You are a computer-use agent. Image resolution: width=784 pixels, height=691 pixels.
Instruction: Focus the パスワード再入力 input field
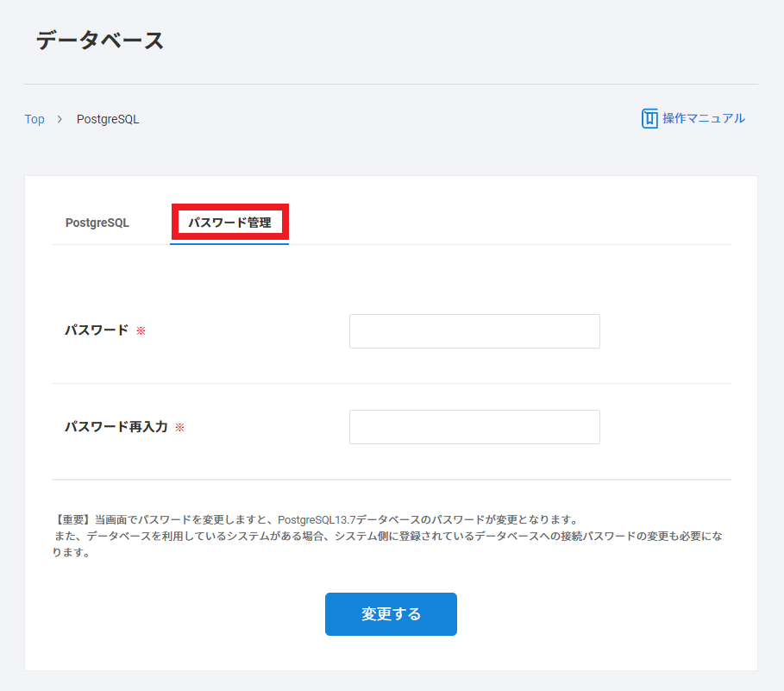coord(474,427)
